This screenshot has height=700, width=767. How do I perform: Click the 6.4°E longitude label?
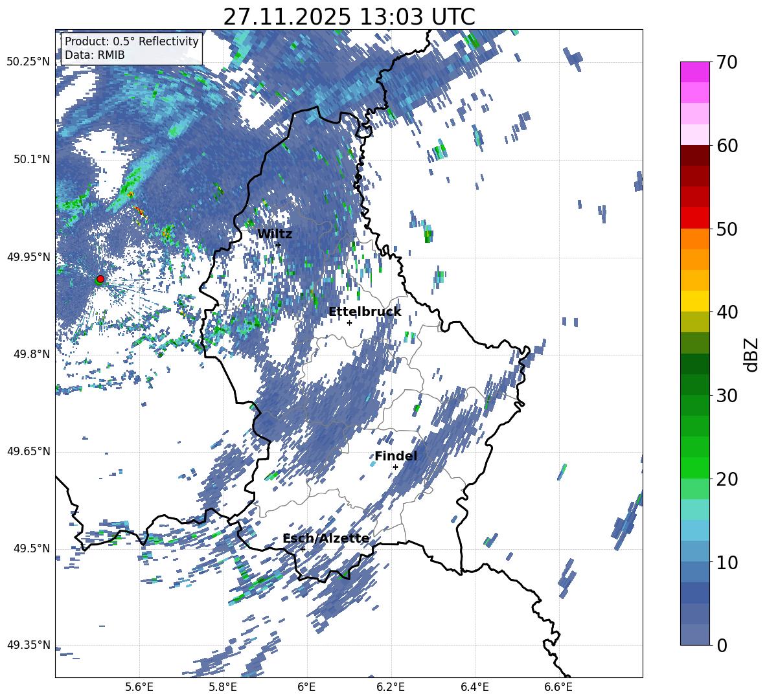tap(474, 688)
